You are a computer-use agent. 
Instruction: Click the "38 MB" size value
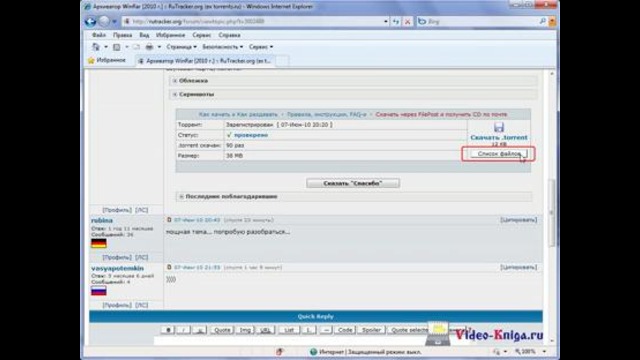(235, 156)
